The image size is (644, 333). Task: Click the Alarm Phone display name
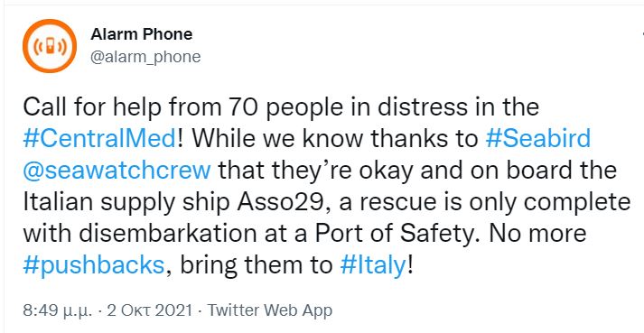pos(141,34)
